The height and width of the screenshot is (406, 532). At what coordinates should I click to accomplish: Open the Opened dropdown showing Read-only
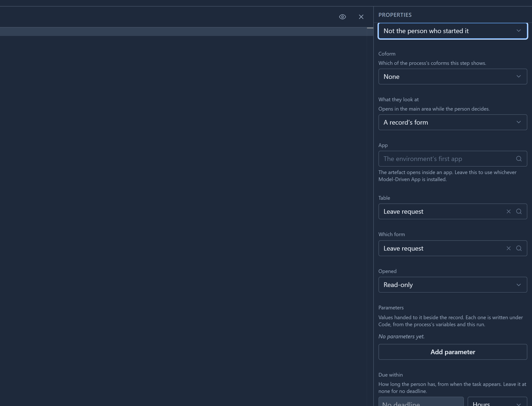pyautogui.click(x=452, y=285)
